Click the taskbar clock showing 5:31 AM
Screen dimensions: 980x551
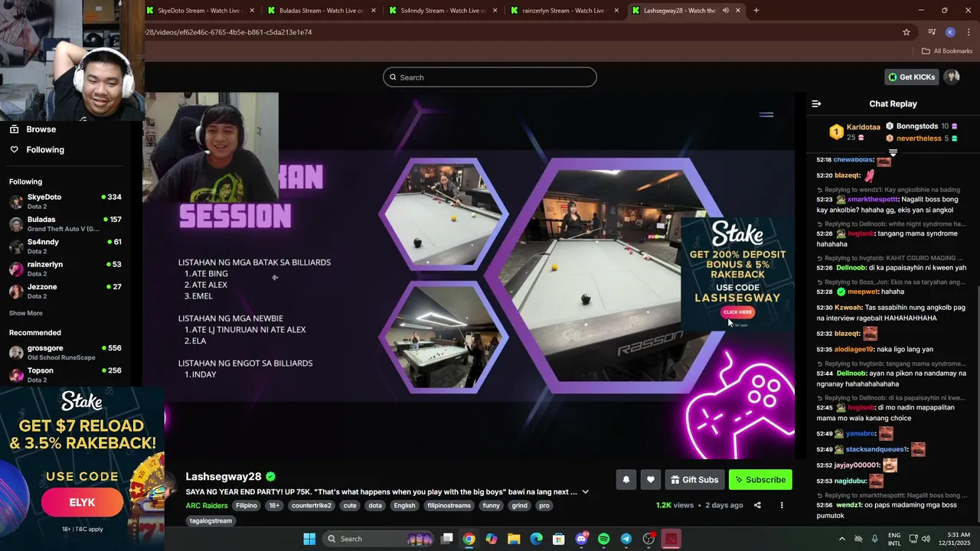tap(954, 539)
